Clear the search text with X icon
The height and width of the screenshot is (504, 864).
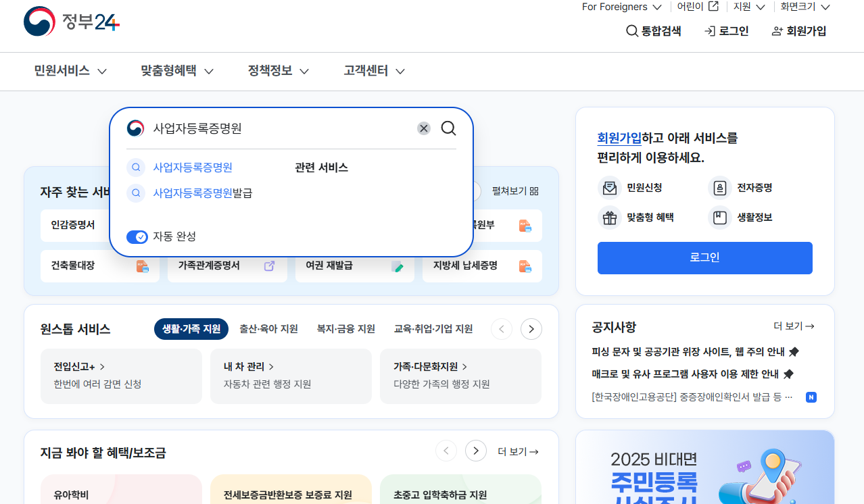coord(424,128)
